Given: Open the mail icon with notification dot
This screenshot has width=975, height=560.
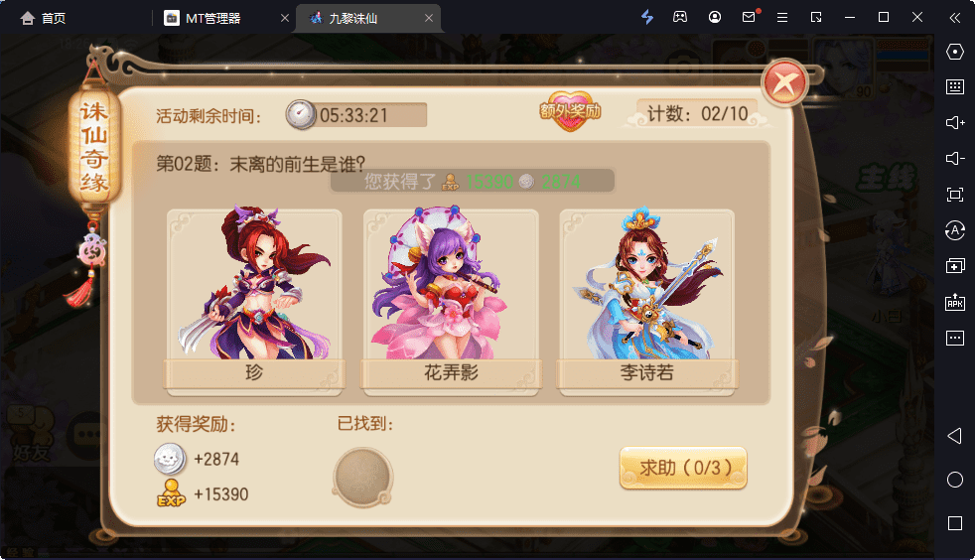Looking at the screenshot, I should click(x=750, y=17).
